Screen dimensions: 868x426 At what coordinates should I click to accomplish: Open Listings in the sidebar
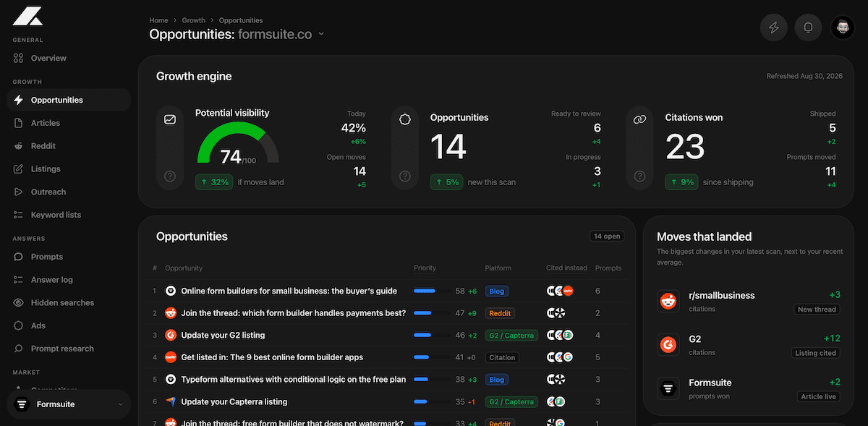click(x=69, y=169)
